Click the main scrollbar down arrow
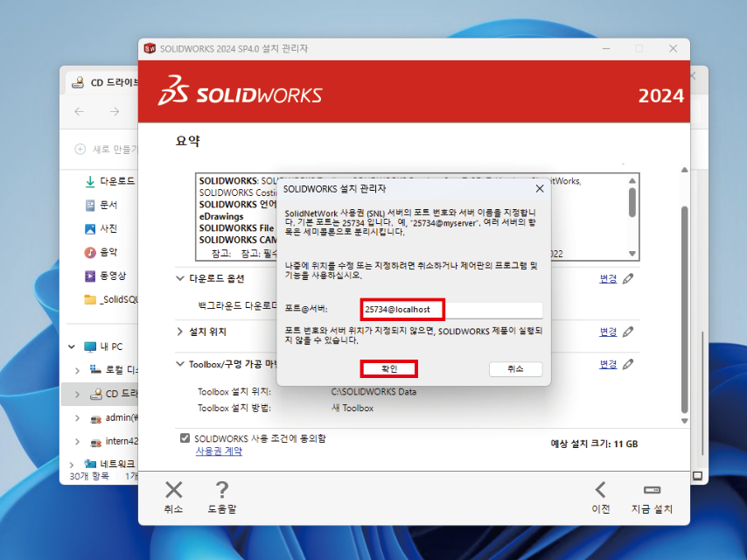 [x=685, y=421]
